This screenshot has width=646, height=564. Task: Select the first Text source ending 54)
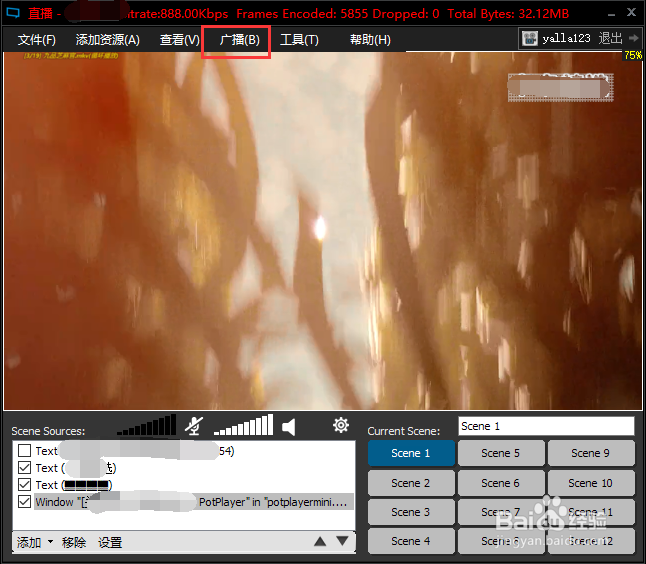(135, 451)
